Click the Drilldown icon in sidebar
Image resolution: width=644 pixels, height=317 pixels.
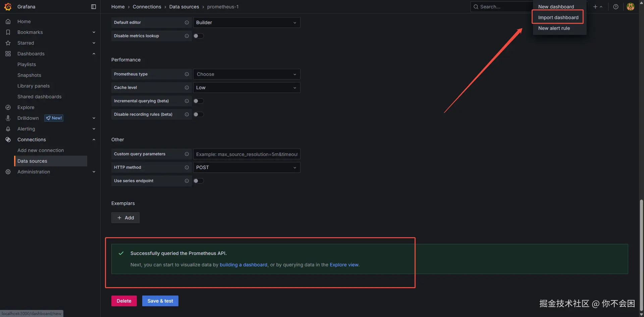pyautogui.click(x=8, y=118)
